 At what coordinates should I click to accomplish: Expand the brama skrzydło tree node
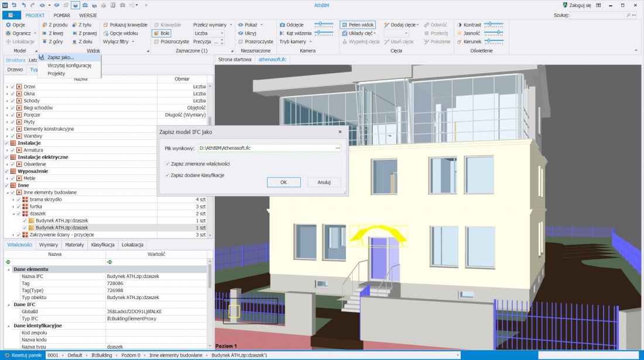(13, 200)
